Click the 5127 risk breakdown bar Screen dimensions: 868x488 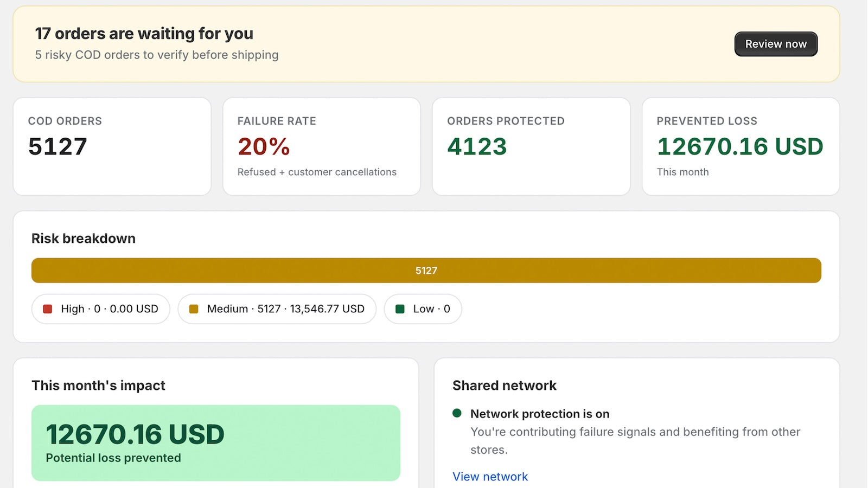(426, 271)
